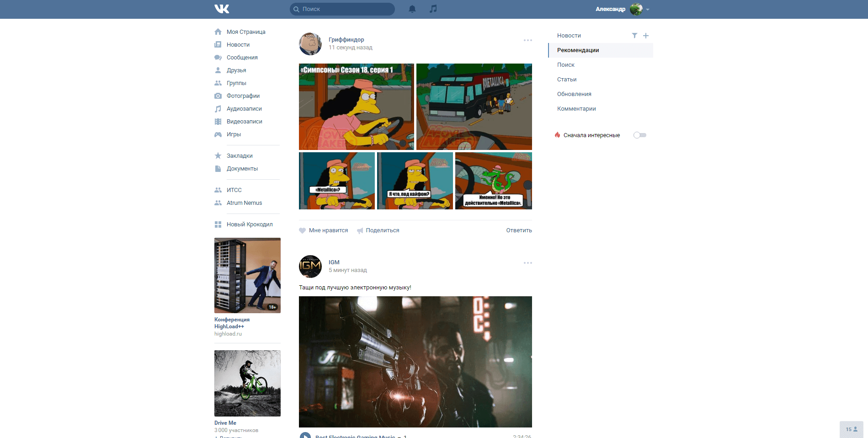
Task: Play the Best Electronic Gaming Music track
Action: (305, 436)
